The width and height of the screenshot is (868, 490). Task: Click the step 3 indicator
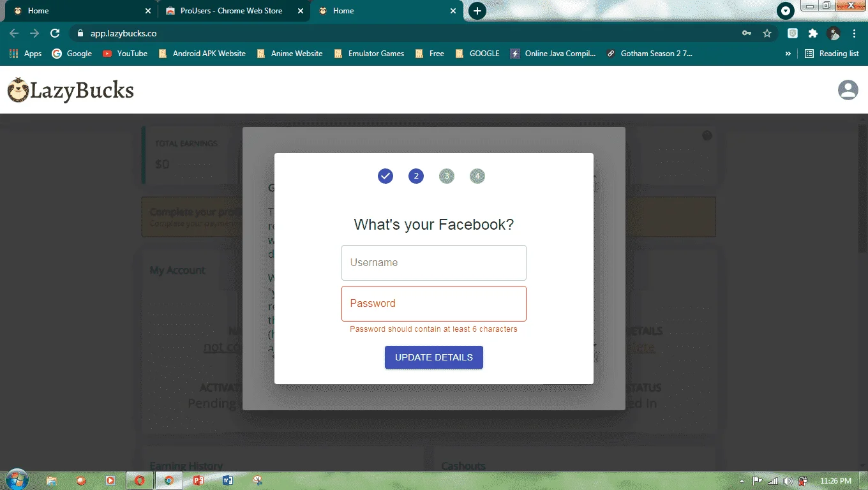(x=447, y=176)
